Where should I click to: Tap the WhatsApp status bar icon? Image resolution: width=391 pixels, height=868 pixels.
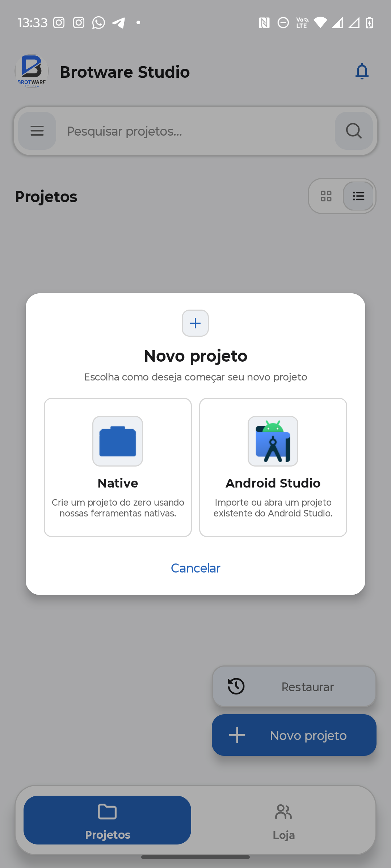coord(98,23)
